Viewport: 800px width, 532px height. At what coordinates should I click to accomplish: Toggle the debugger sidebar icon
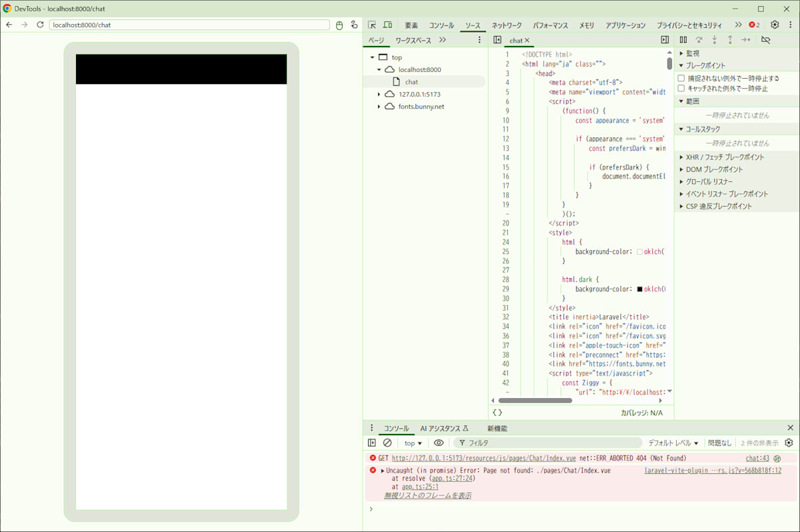pyautogui.click(x=665, y=40)
